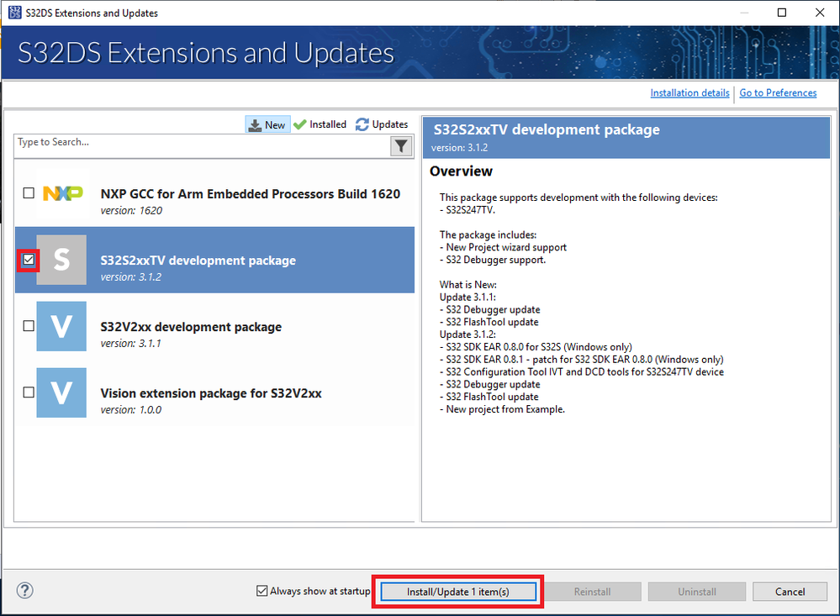The width and height of the screenshot is (840, 616).
Task: Click the S32S2xxTV package header in details pane
Action: [x=626, y=138]
